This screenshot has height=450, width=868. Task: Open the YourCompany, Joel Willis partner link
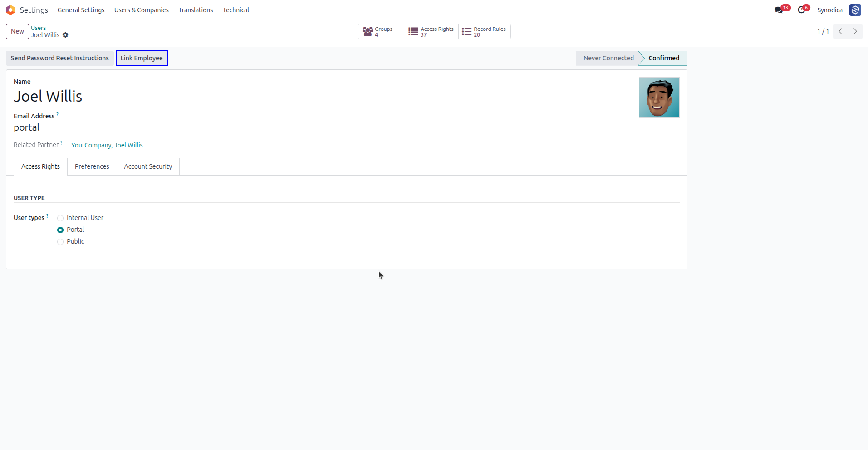coord(107,145)
